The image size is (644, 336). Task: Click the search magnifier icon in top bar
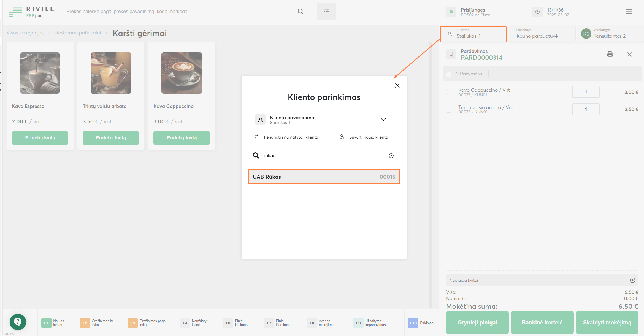300,11
